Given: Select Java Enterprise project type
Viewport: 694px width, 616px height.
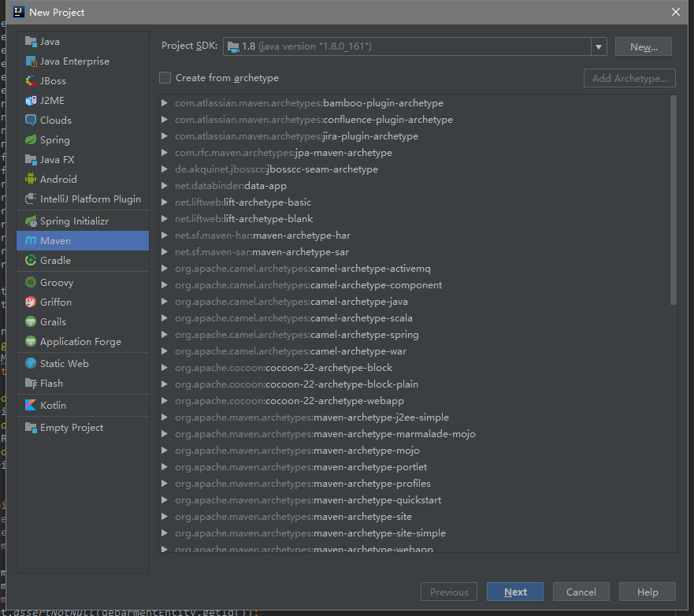Looking at the screenshot, I should pyautogui.click(x=75, y=61).
